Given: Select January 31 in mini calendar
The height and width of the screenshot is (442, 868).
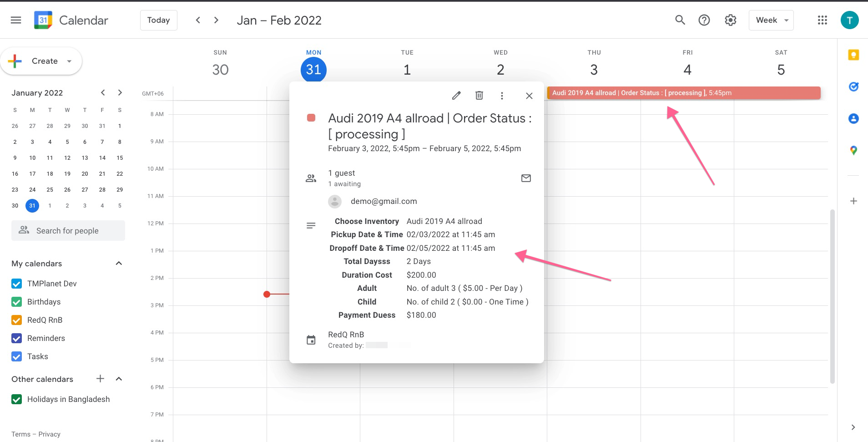Looking at the screenshot, I should click(x=32, y=205).
